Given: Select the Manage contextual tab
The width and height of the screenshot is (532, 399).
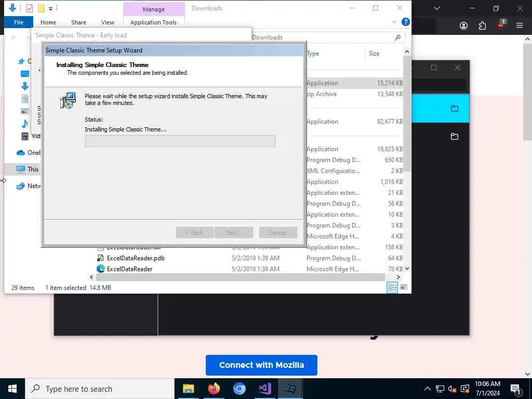Looking at the screenshot, I should [x=154, y=9].
